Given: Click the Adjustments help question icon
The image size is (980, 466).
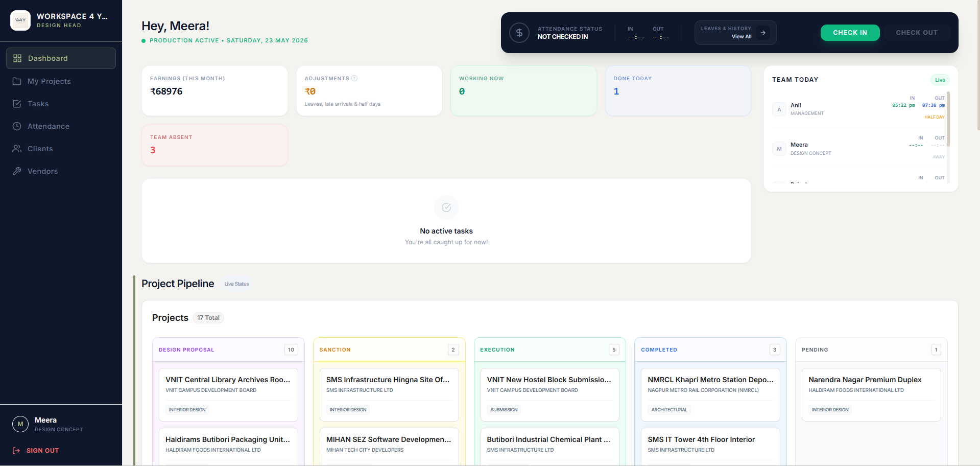Looking at the screenshot, I should click(x=354, y=78).
